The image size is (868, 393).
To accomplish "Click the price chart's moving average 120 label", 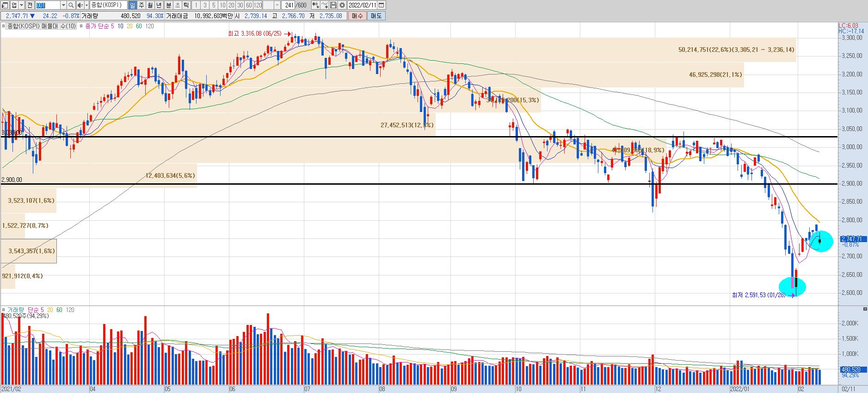I will pyautogui.click(x=149, y=26).
